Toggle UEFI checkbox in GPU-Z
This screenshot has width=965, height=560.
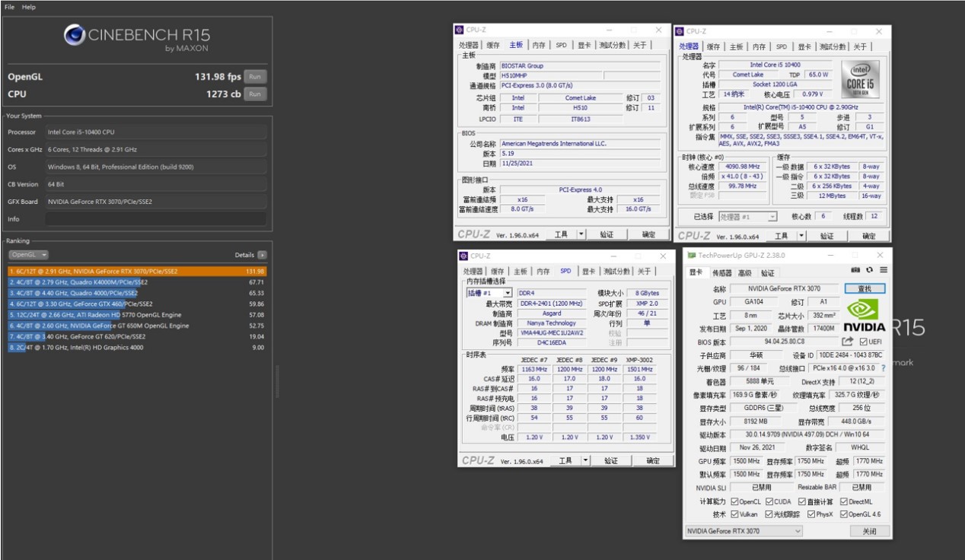pos(863,342)
